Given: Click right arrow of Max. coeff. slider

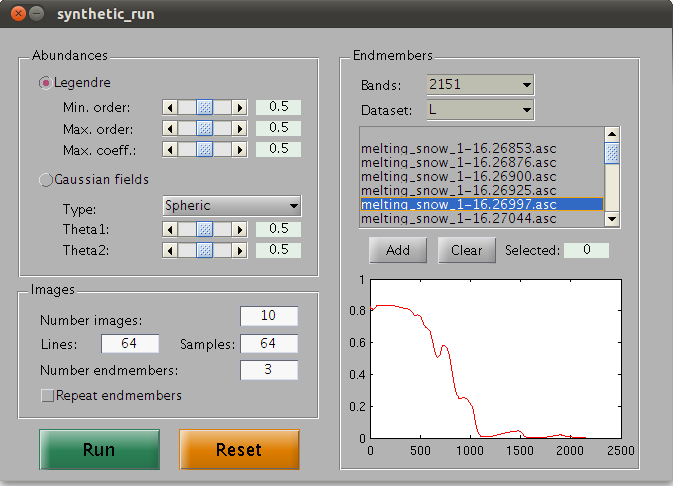Looking at the screenshot, I should pyautogui.click(x=239, y=149).
